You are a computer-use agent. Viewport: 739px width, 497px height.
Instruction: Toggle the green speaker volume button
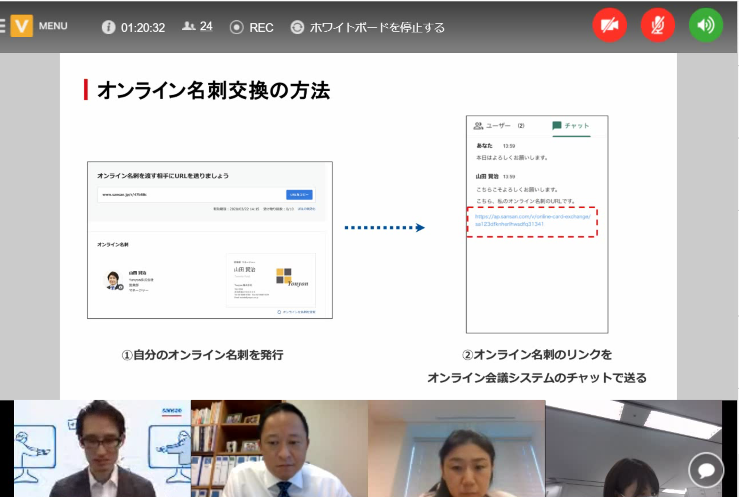point(706,26)
